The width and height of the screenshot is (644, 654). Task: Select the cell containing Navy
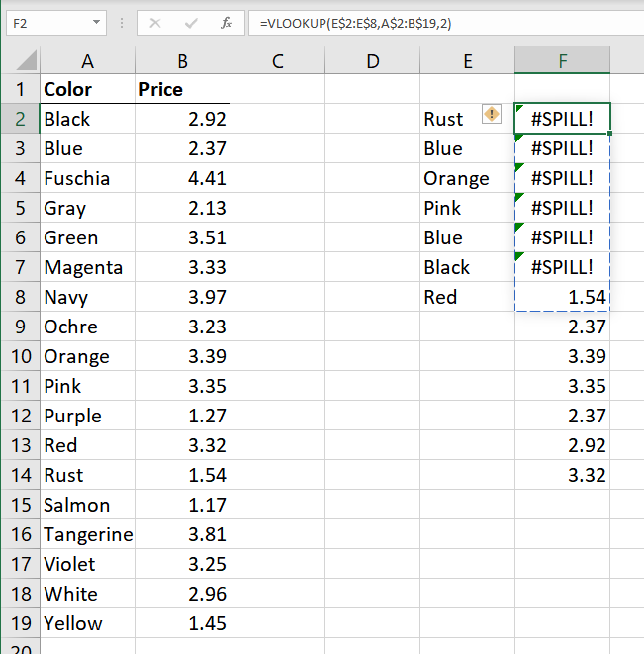88,297
